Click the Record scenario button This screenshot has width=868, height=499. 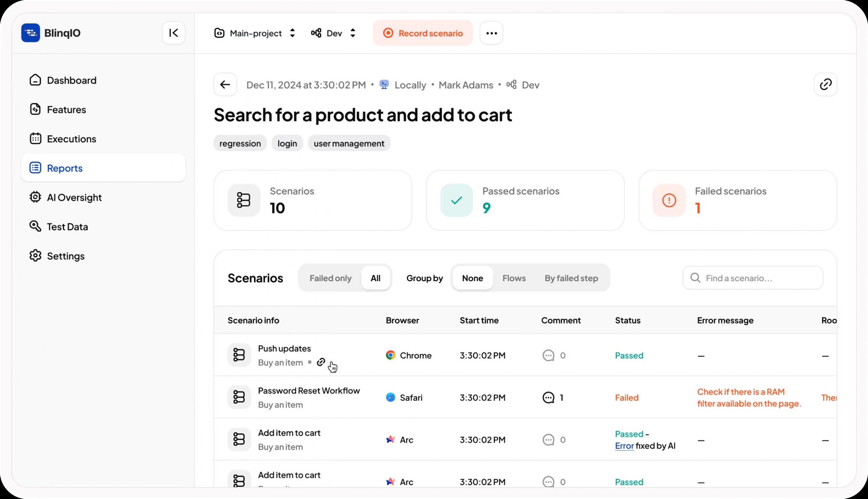click(x=422, y=33)
